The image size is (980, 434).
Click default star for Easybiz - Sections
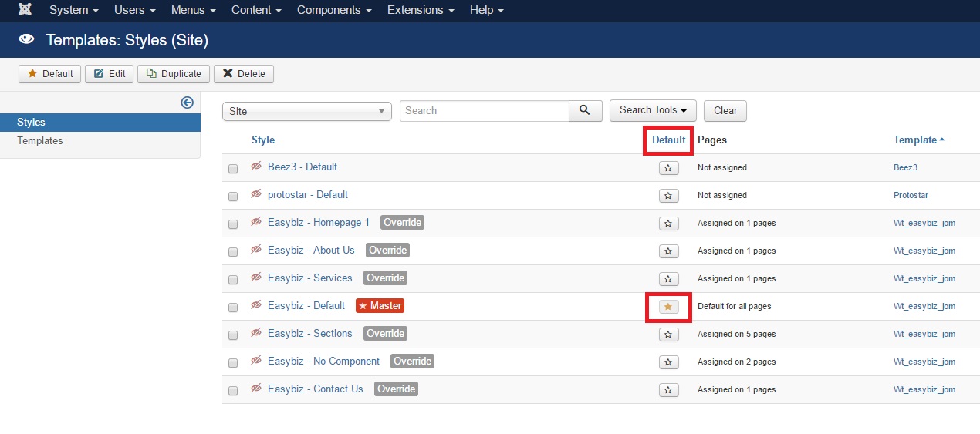669,334
